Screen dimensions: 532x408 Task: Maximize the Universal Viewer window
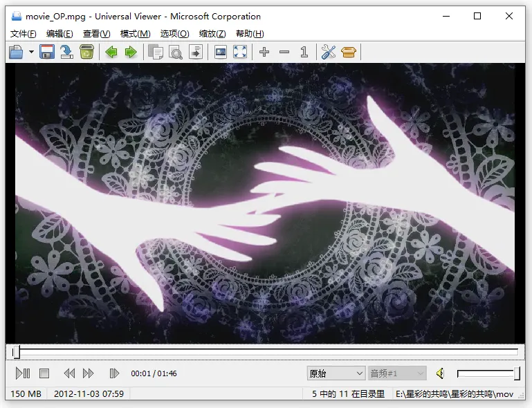477,16
